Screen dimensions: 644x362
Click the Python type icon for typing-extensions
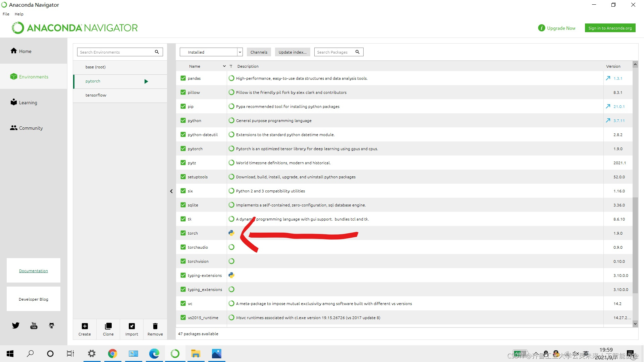pyautogui.click(x=231, y=275)
